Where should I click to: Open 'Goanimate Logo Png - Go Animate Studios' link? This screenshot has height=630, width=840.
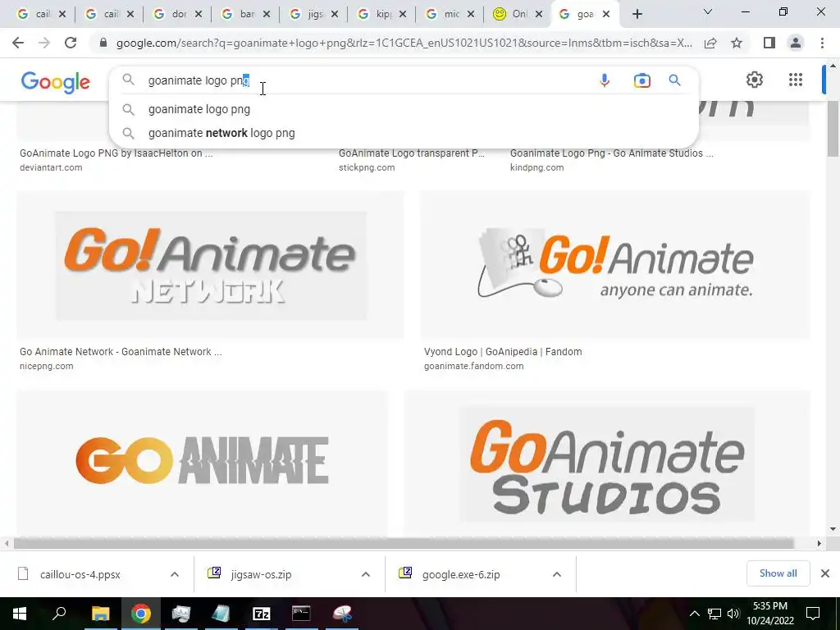point(612,153)
